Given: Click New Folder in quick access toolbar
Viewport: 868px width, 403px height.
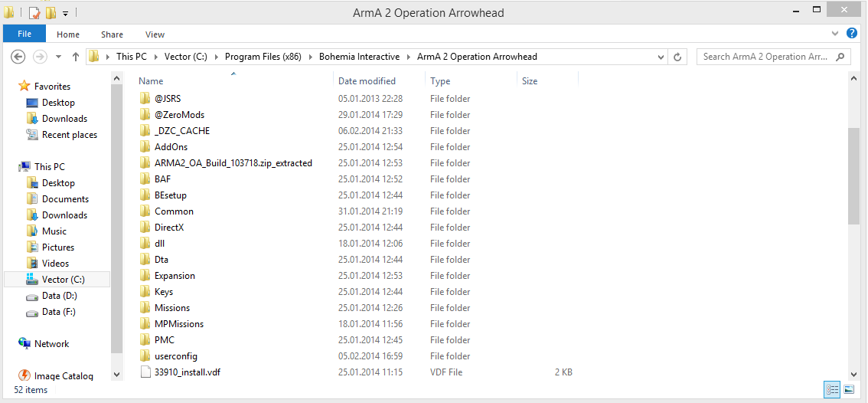Looking at the screenshot, I should point(51,13).
